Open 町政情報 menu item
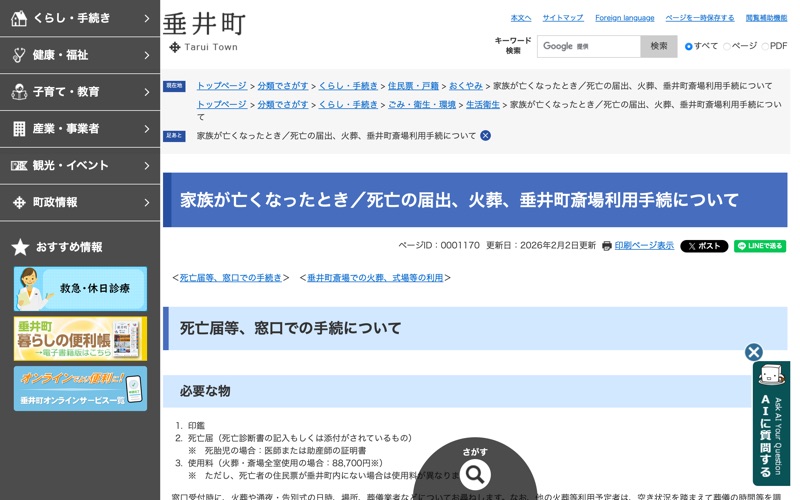 [80, 203]
